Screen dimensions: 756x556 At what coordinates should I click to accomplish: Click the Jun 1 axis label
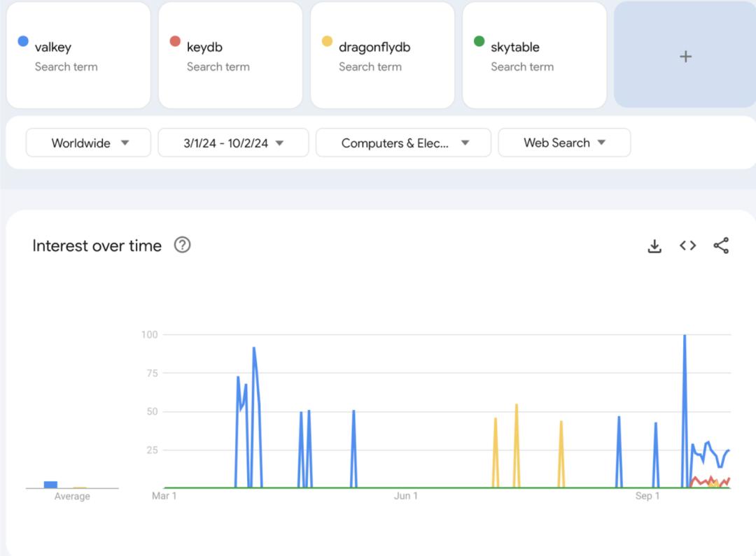(x=406, y=496)
